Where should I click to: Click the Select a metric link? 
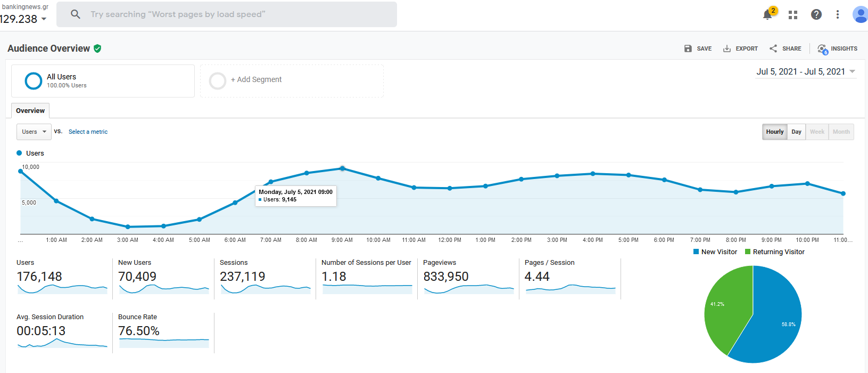pos(88,132)
